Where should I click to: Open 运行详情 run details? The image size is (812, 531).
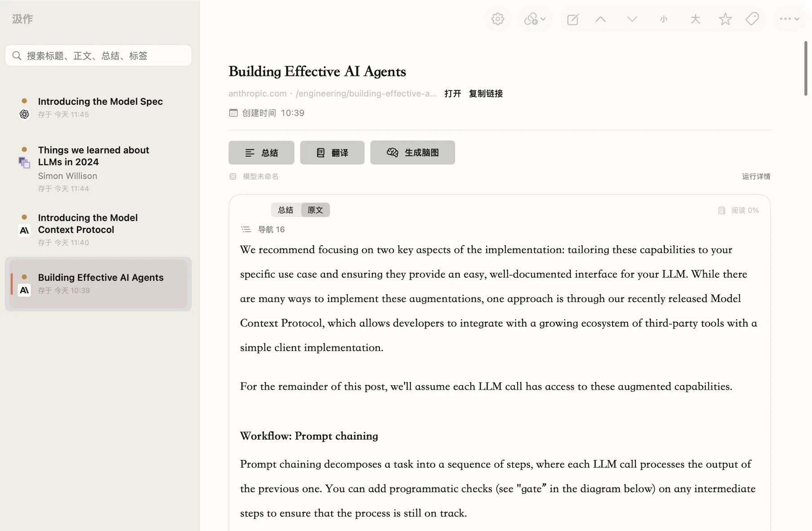pos(756,176)
